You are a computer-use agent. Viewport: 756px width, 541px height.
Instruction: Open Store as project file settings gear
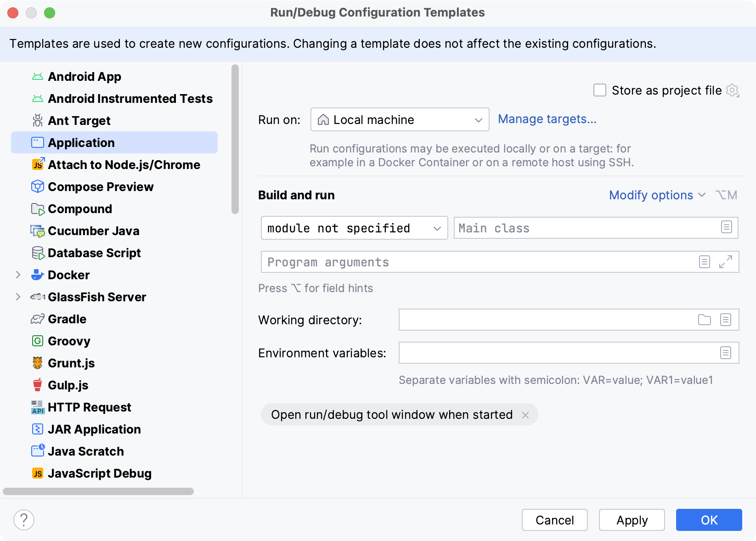733,90
